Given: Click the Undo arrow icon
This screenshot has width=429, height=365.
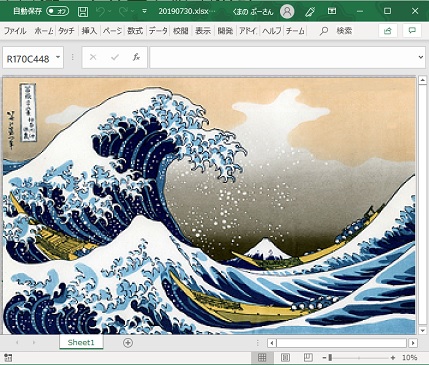Looking at the screenshot, I should coord(100,12).
